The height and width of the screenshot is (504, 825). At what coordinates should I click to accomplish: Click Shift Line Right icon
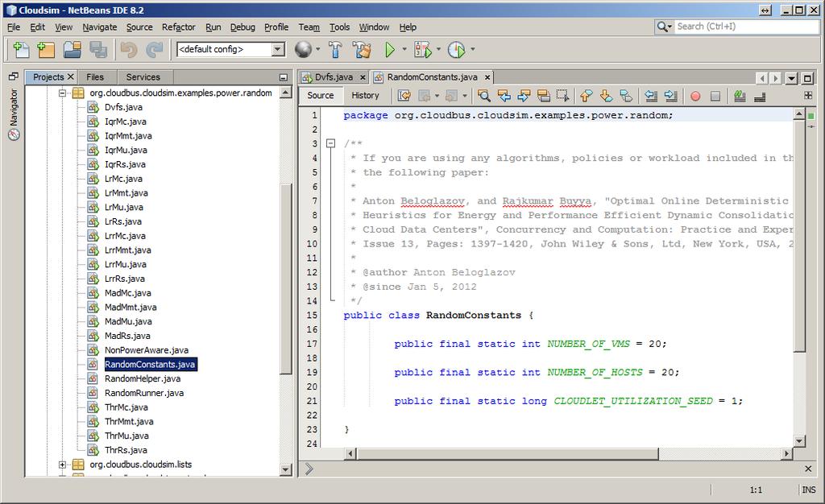[x=671, y=96]
